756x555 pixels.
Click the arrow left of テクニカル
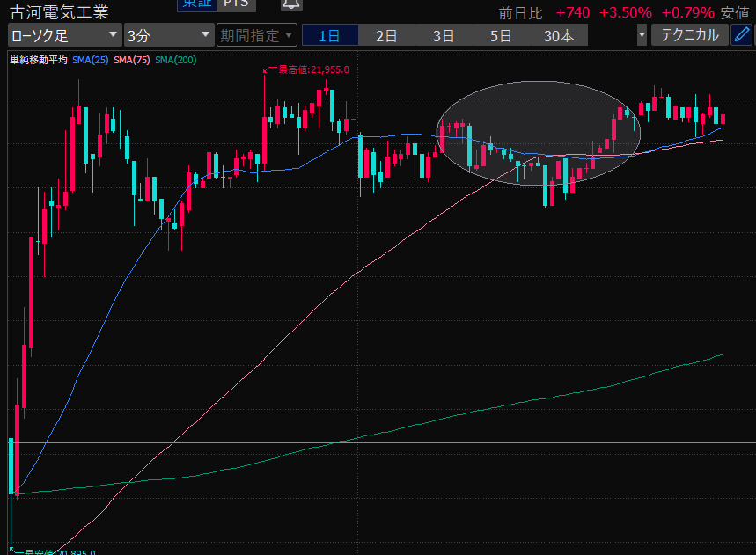point(642,35)
